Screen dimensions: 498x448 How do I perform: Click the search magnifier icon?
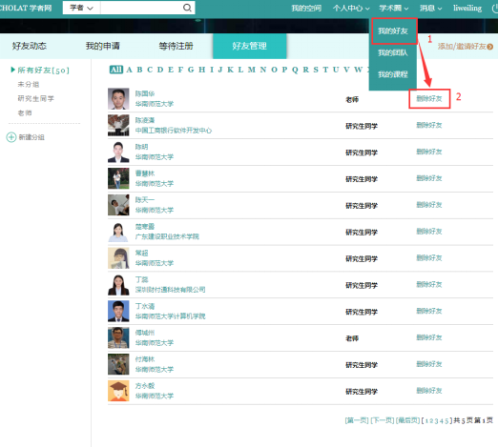[x=187, y=8]
